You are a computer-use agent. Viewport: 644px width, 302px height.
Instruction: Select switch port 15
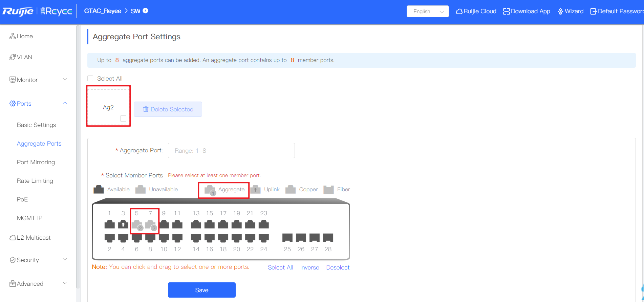coord(210,224)
